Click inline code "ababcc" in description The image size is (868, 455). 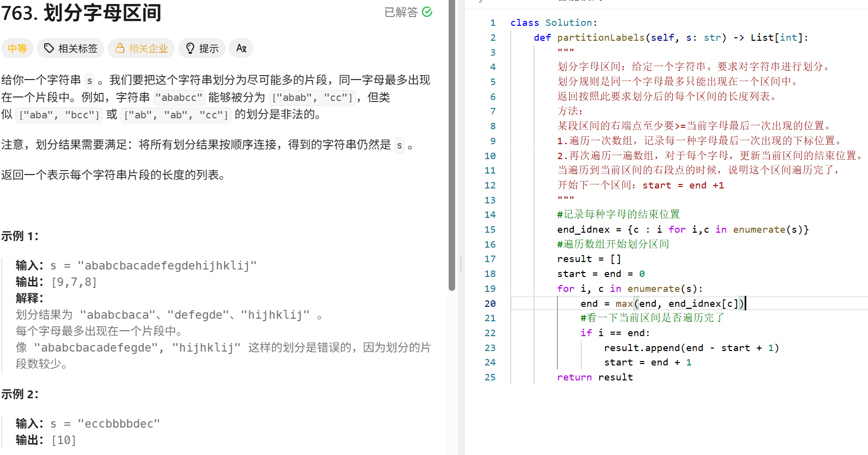(179, 97)
